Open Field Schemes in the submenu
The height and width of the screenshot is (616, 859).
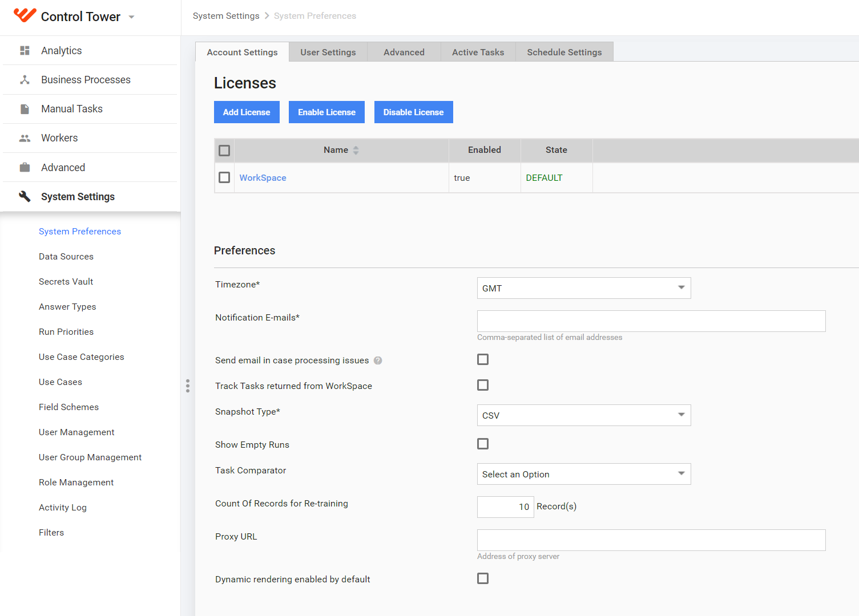coord(69,407)
